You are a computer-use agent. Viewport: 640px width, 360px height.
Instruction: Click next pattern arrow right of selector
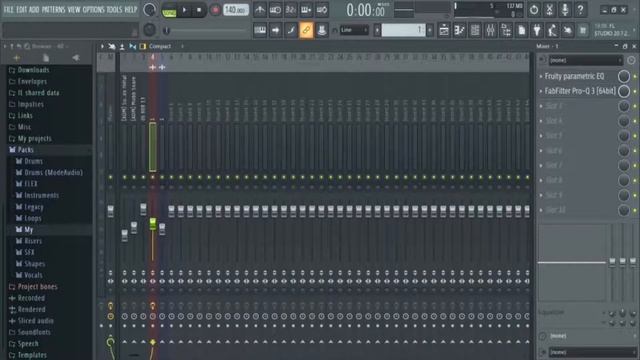click(430, 30)
